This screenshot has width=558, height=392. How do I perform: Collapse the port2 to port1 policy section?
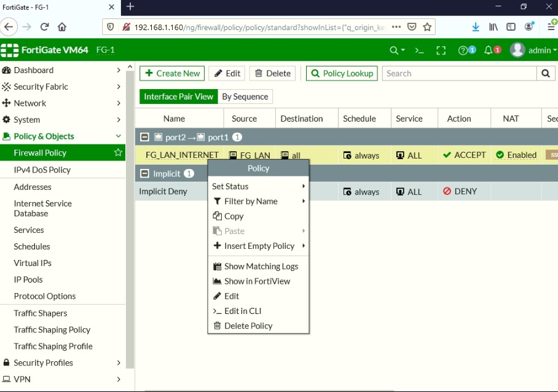click(x=144, y=137)
